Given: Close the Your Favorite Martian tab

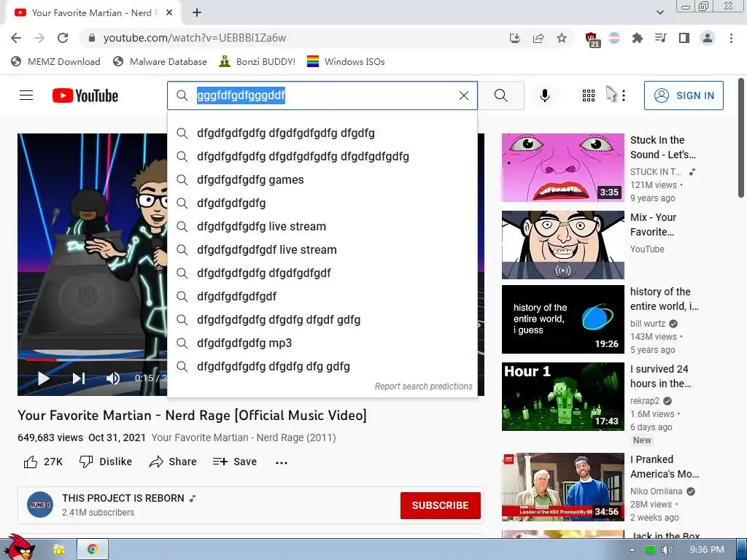Looking at the screenshot, I should click(169, 13).
